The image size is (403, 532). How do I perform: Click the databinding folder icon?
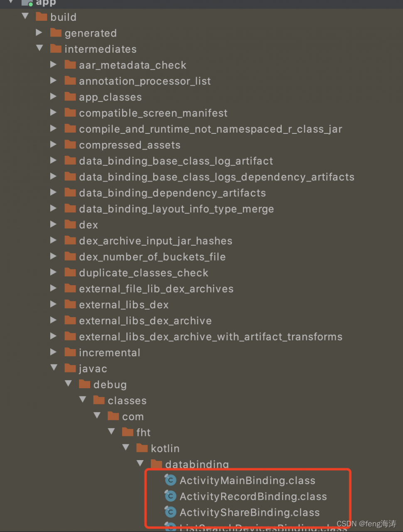[x=156, y=464]
